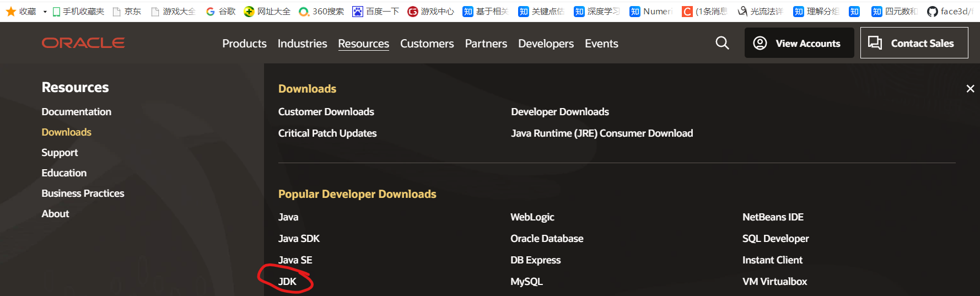Open the GitHub face3d bookmark
Viewport: 980px width, 296px height.
[x=950, y=12]
